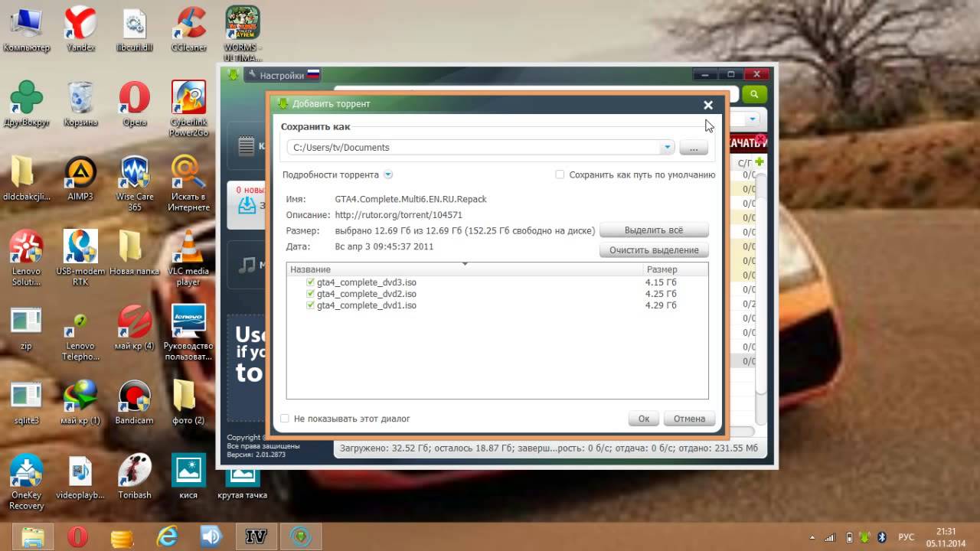Image resolution: width=980 pixels, height=551 pixels.
Task: Open the VLC media player desktop icon
Action: tap(188, 258)
